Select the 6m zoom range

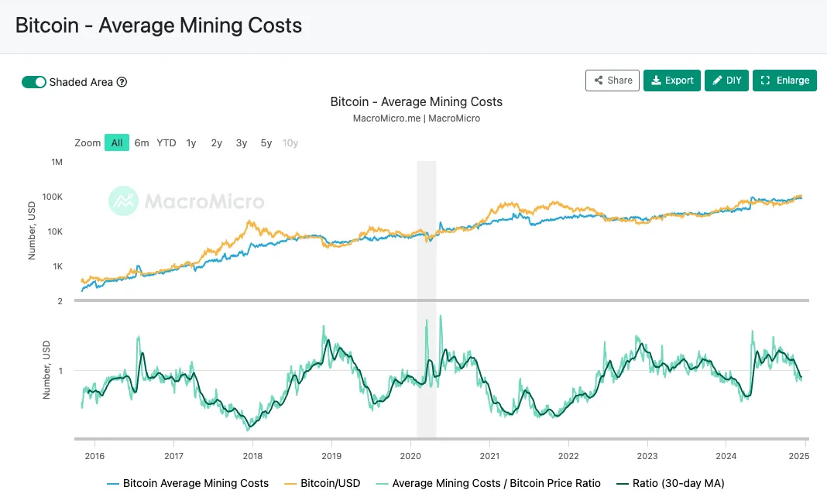[x=141, y=142]
